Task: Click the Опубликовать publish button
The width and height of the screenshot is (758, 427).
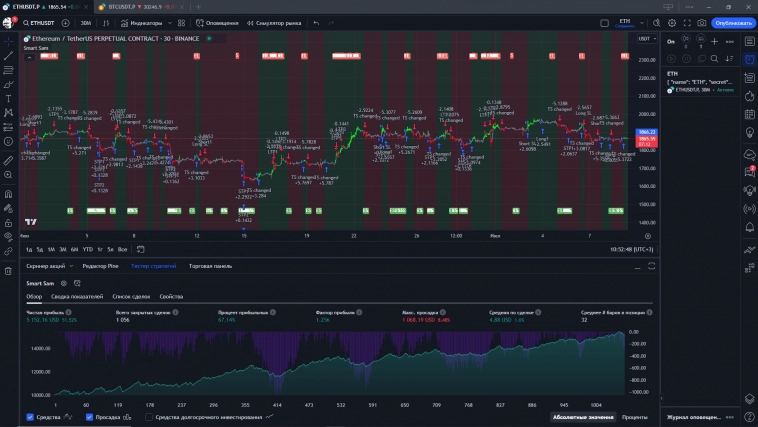Action: [733, 22]
